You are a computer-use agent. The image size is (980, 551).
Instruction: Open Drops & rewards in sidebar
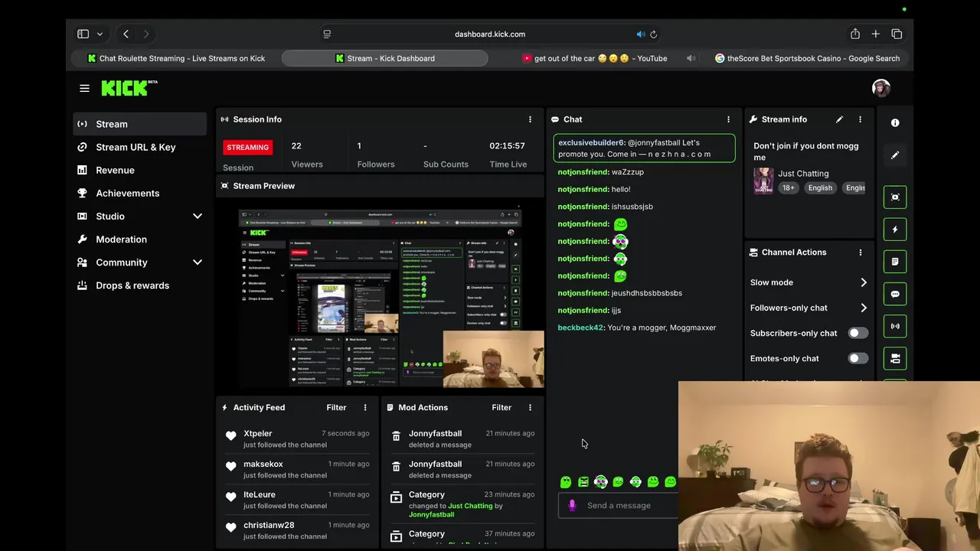140,285
